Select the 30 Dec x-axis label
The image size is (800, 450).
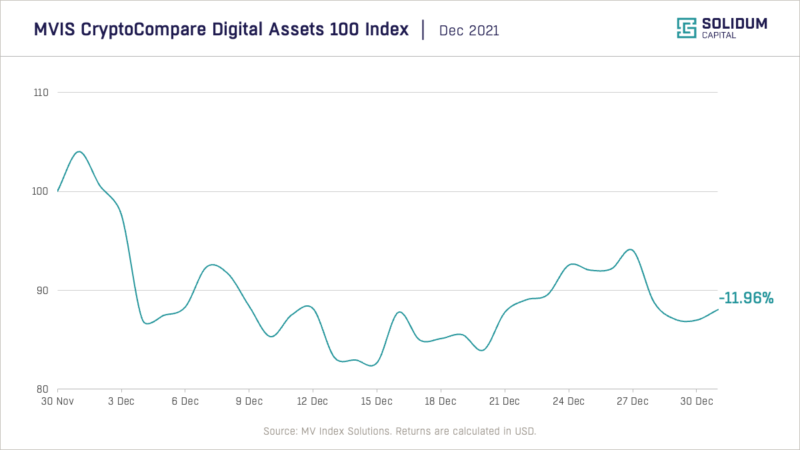tap(695, 400)
